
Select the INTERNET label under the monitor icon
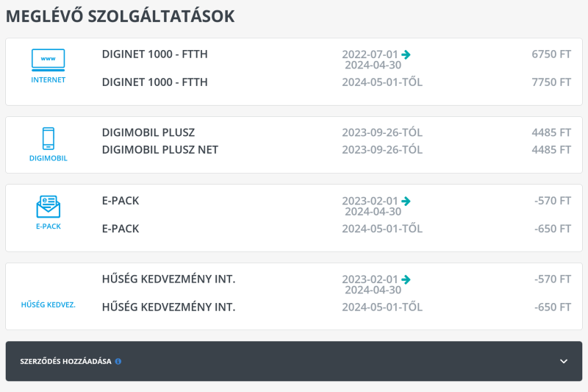48,79
